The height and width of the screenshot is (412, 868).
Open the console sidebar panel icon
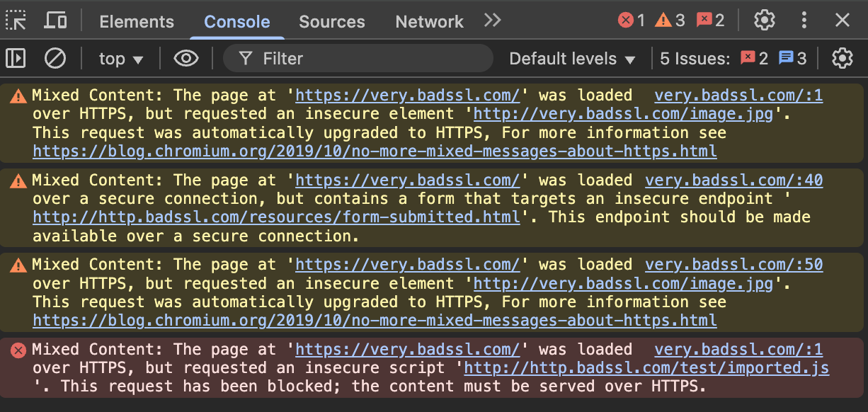[x=15, y=58]
